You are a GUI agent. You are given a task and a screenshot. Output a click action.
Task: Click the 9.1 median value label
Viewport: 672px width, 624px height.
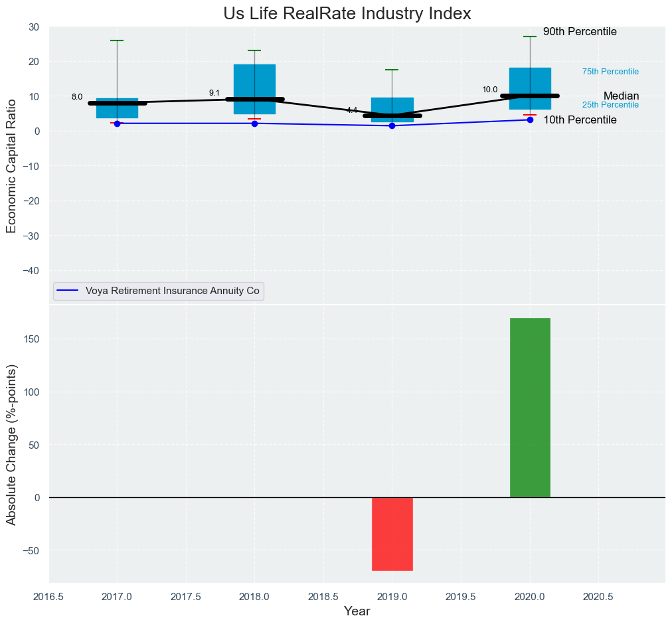coord(214,93)
